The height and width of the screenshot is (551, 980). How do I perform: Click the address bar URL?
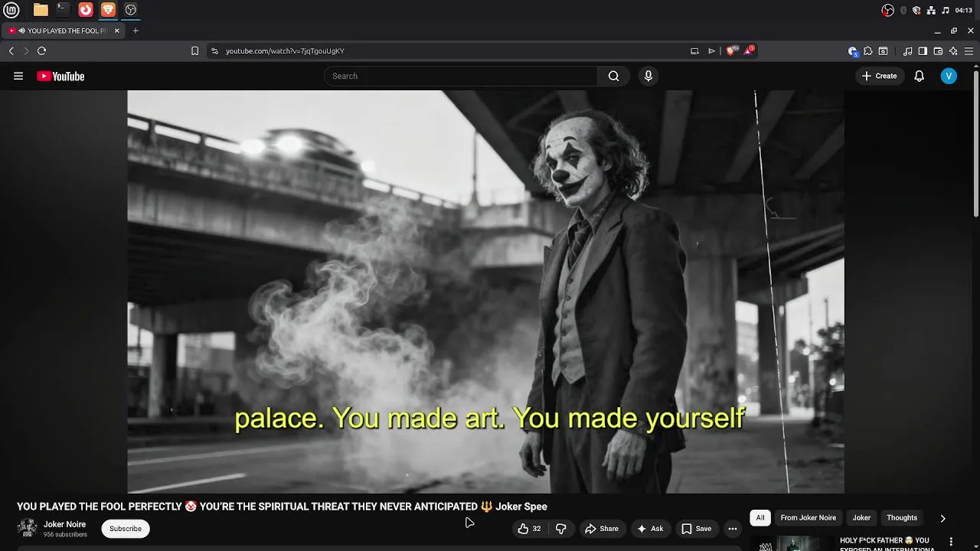click(285, 51)
